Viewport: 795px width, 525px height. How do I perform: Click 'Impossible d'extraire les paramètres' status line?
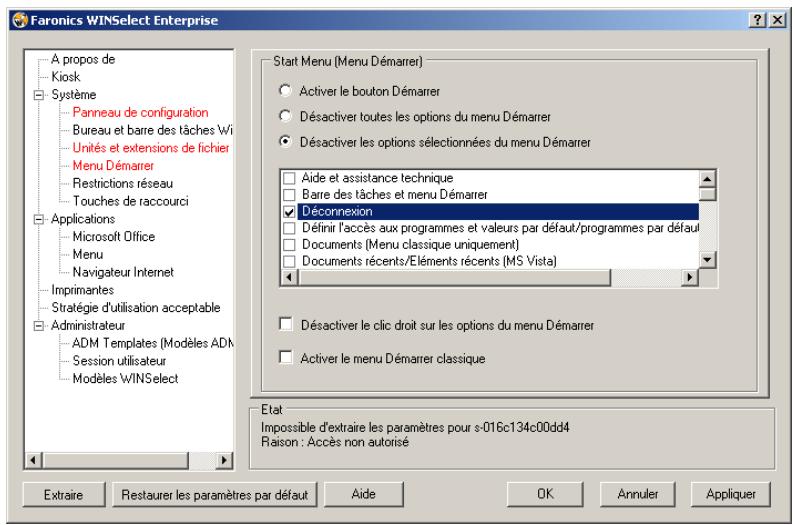click(415, 427)
